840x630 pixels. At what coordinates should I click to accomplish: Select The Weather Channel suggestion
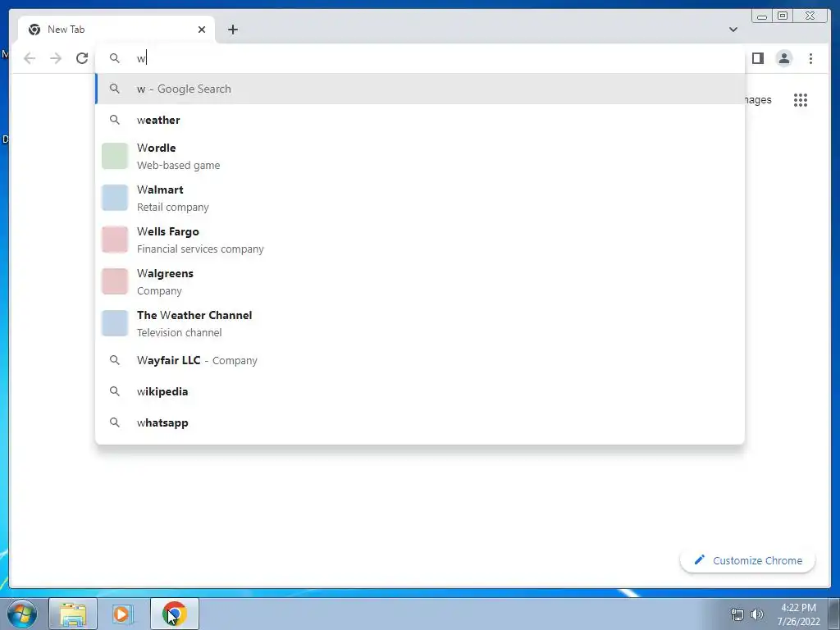(x=420, y=323)
